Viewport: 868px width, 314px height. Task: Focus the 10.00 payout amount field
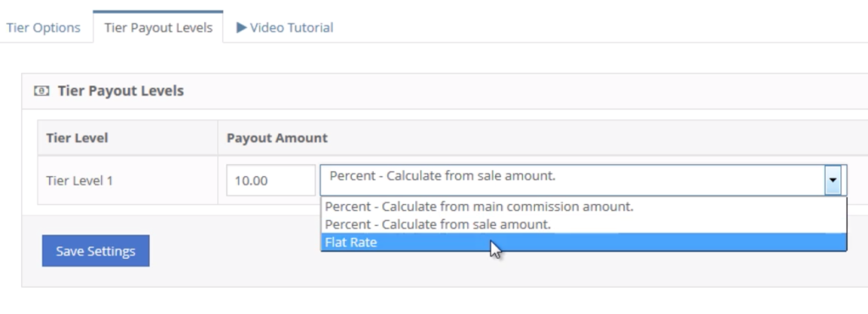click(270, 180)
